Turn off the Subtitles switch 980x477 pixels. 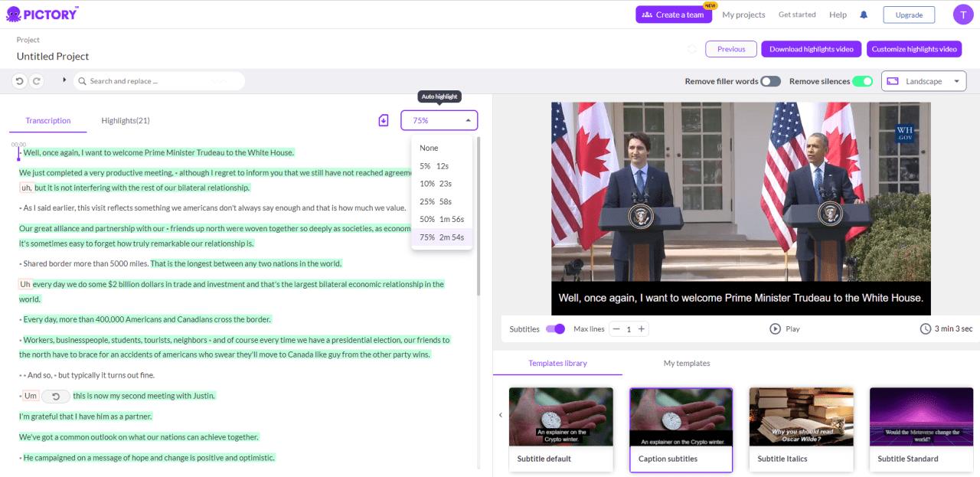point(555,328)
